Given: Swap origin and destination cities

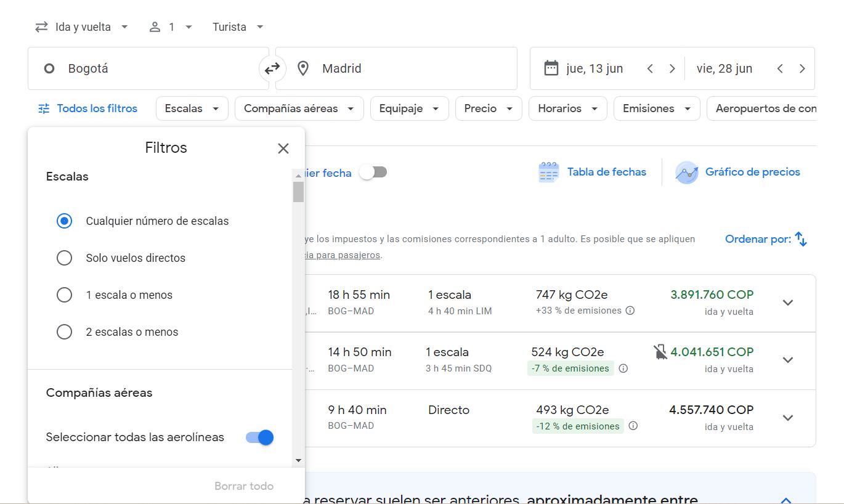Looking at the screenshot, I should (272, 68).
